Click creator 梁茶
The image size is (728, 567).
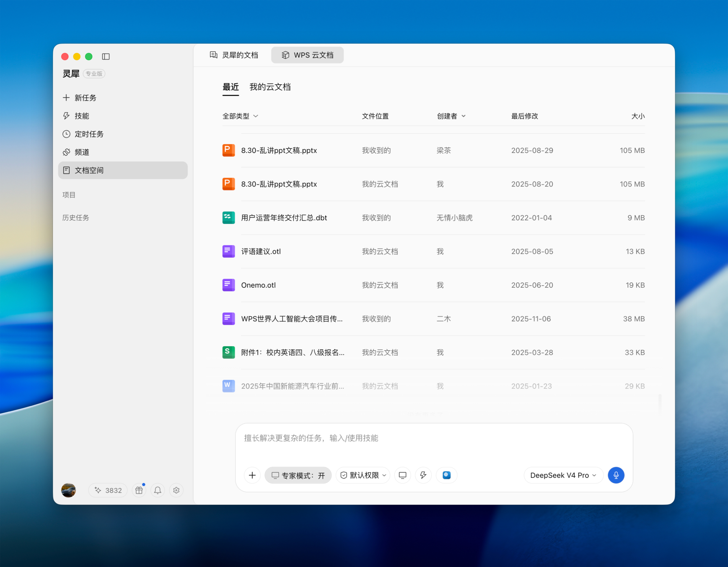[x=444, y=150]
